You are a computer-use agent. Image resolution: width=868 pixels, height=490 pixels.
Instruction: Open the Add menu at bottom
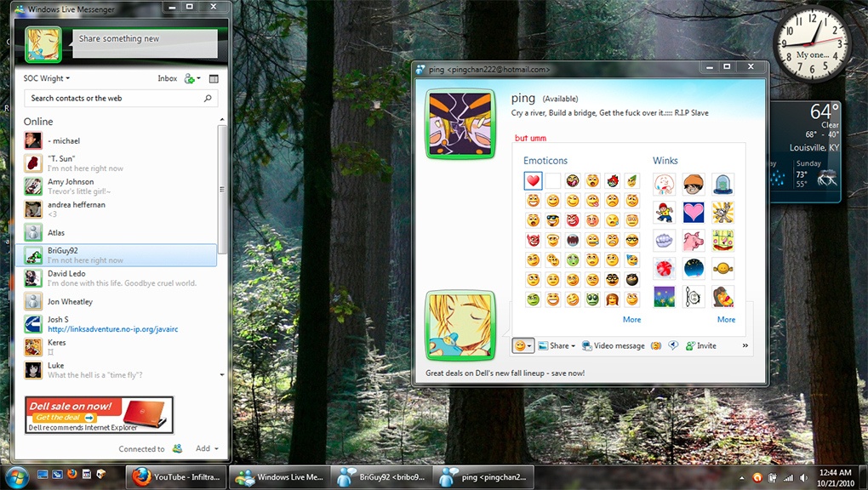[207, 448]
